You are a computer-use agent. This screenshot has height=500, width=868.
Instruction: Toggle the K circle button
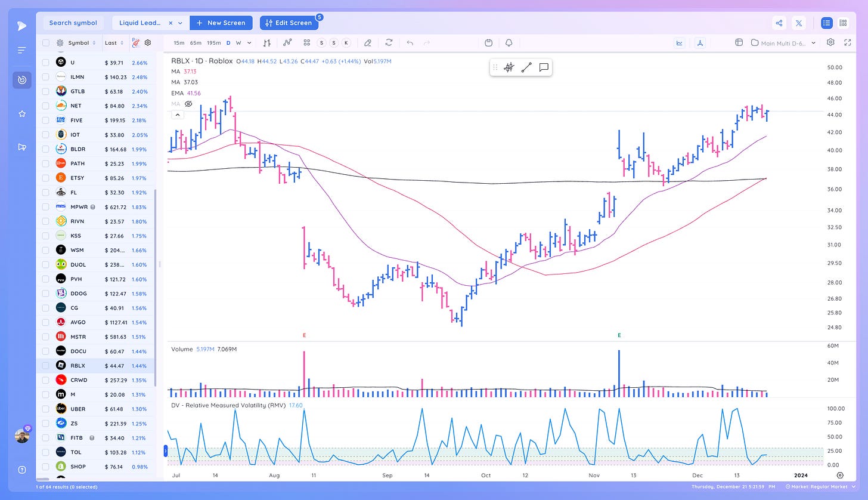[x=346, y=43]
